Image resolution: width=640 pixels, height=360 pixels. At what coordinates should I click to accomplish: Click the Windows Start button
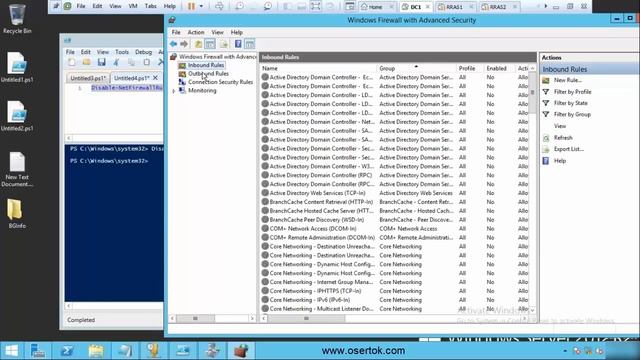pyautogui.click(x=11, y=351)
